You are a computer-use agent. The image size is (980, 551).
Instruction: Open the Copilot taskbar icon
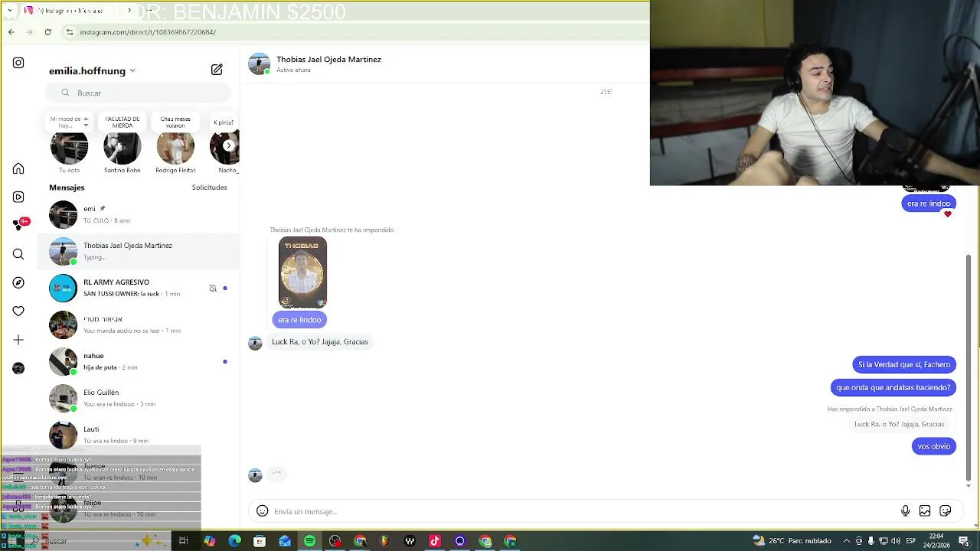[209, 541]
